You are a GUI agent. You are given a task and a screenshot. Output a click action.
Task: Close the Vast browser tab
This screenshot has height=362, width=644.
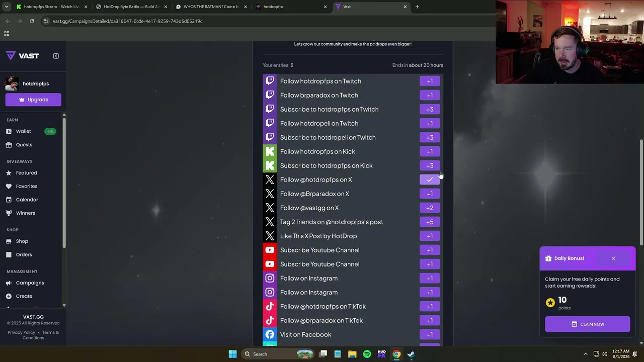(x=405, y=7)
